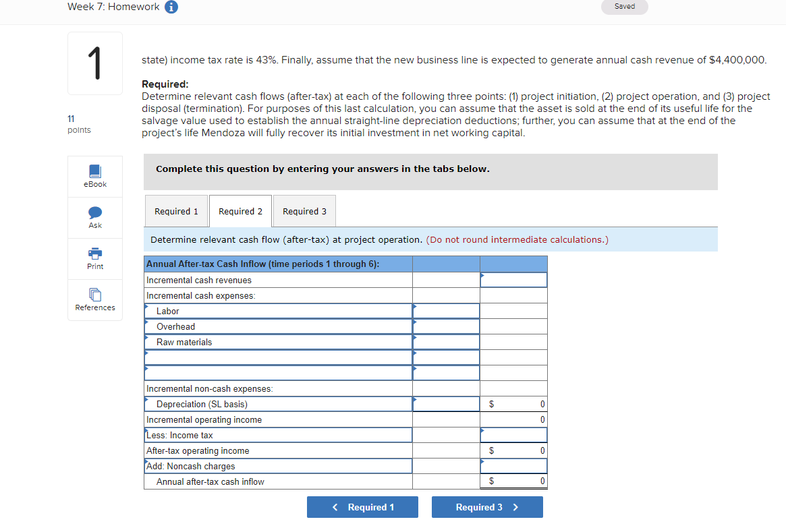Click the Required 1 navigation button
Screen dimensions: 786x532
click(x=362, y=506)
